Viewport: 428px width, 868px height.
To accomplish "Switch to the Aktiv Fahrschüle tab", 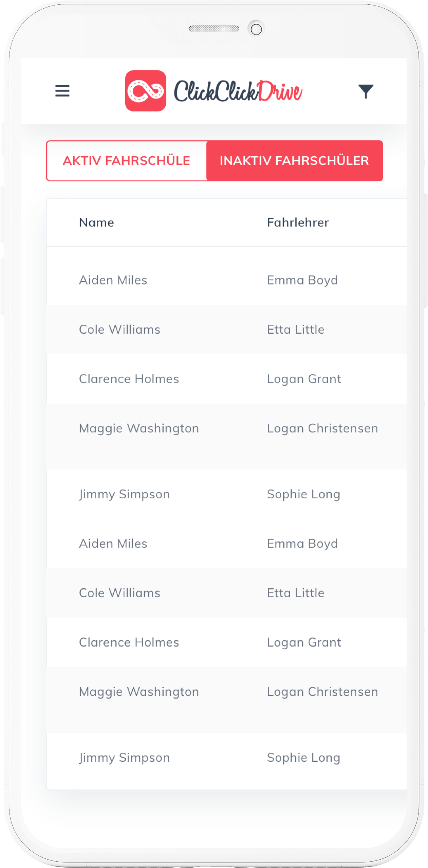I will (126, 161).
